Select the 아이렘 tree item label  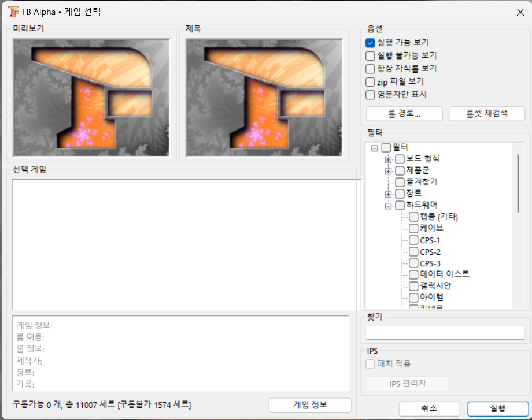pyautogui.click(x=431, y=298)
